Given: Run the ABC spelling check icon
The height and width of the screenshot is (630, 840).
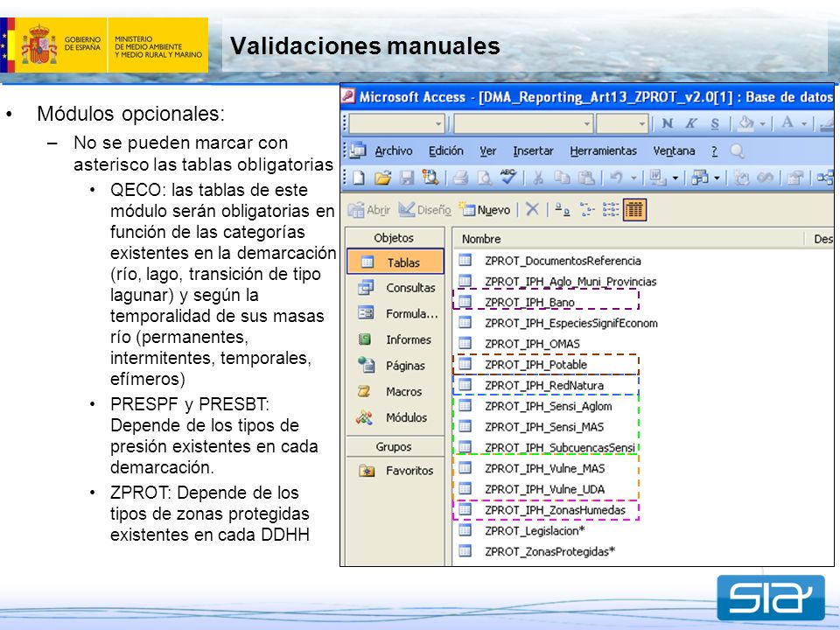Looking at the screenshot, I should (507, 177).
